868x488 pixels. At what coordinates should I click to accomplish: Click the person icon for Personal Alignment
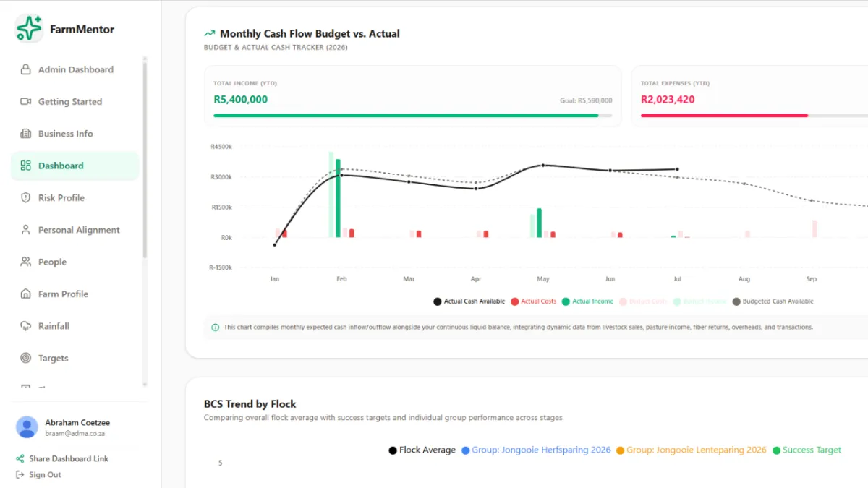click(x=26, y=230)
